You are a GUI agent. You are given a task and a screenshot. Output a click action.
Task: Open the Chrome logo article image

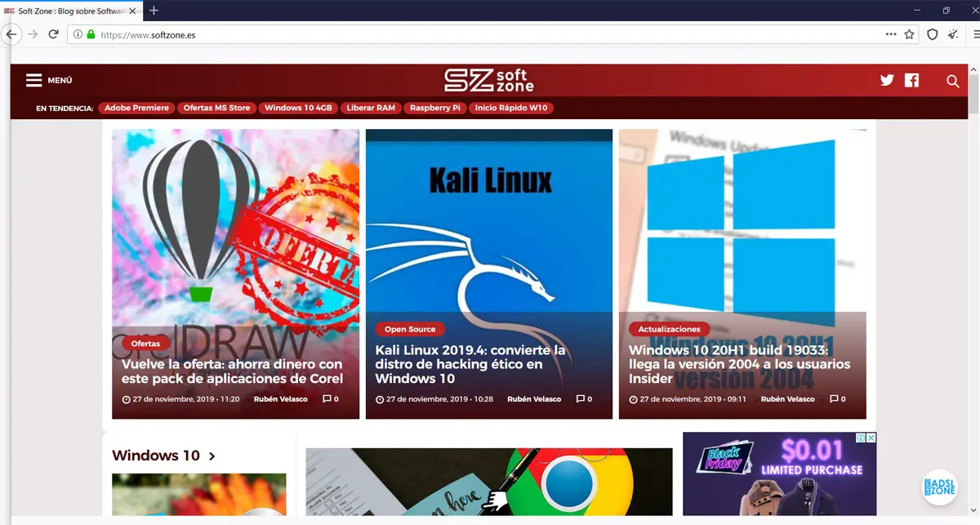[488, 483]
